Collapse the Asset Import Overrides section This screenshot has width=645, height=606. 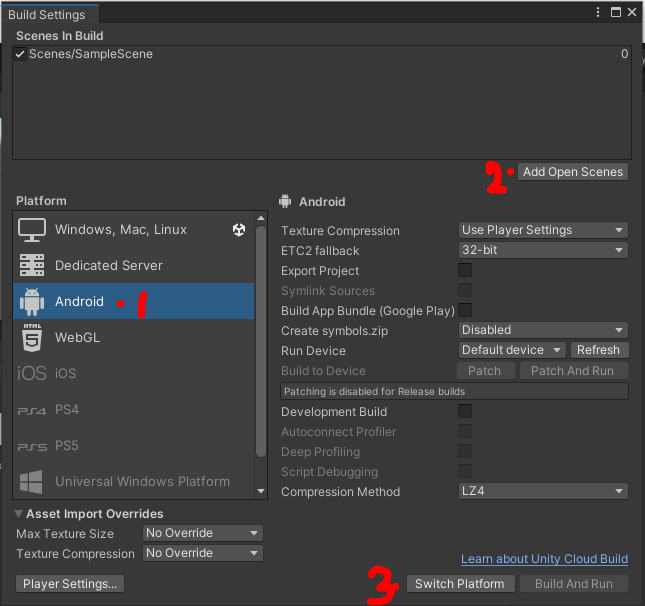pos(19,513)
